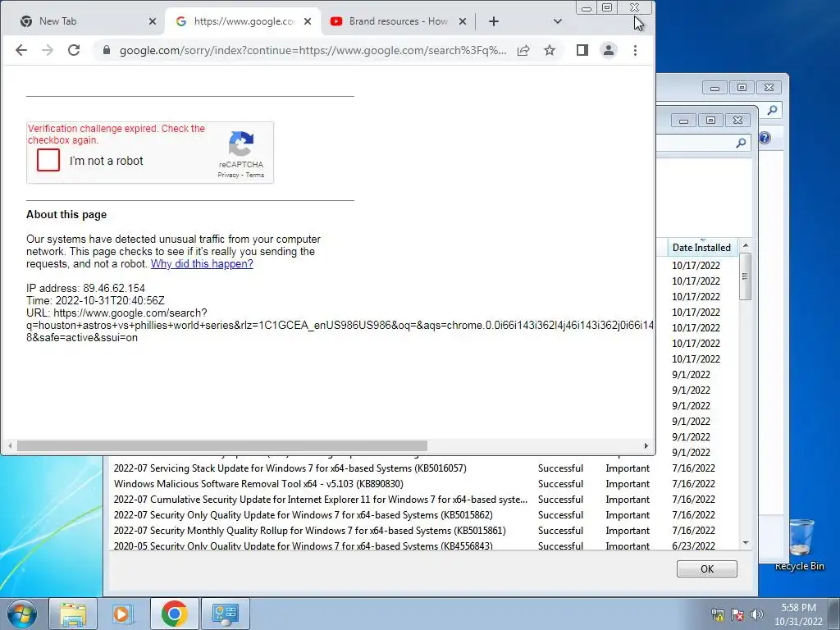This screenshot has height=630, width=840.
Task: Close the New Tab tab
Action: tap(152, 21)
